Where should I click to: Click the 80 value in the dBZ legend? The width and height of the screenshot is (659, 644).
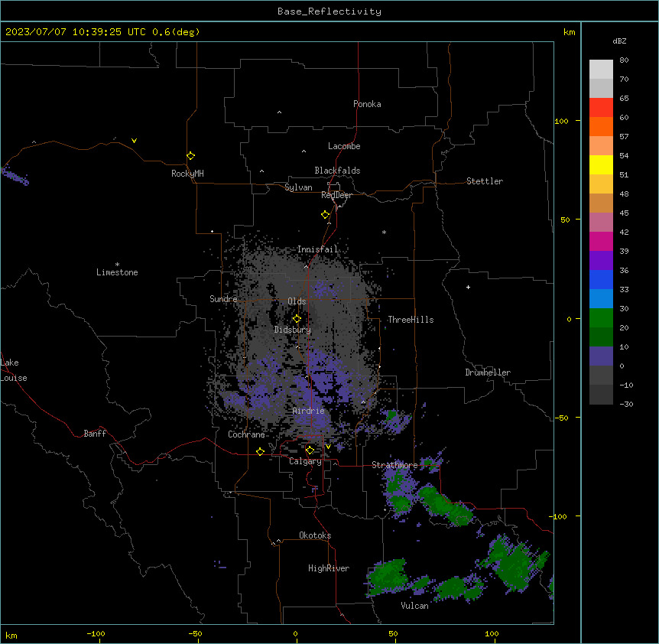pos(624,60)
